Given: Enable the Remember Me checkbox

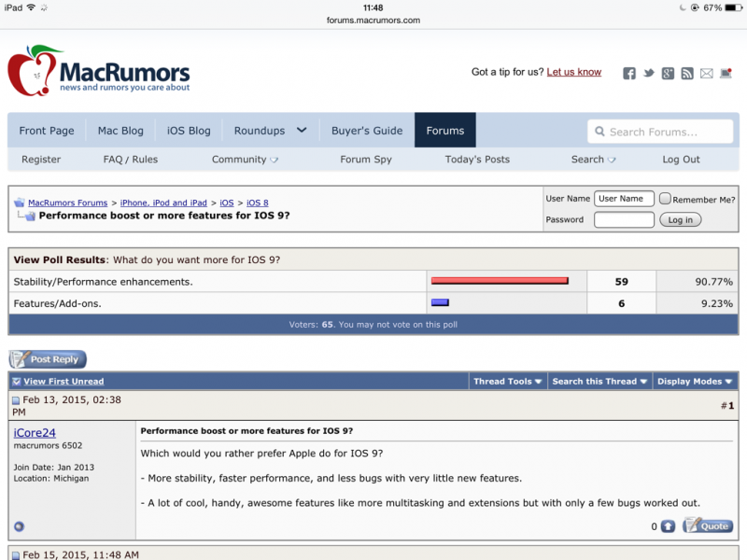Looking at the screenshot, I should click(665, 199).
